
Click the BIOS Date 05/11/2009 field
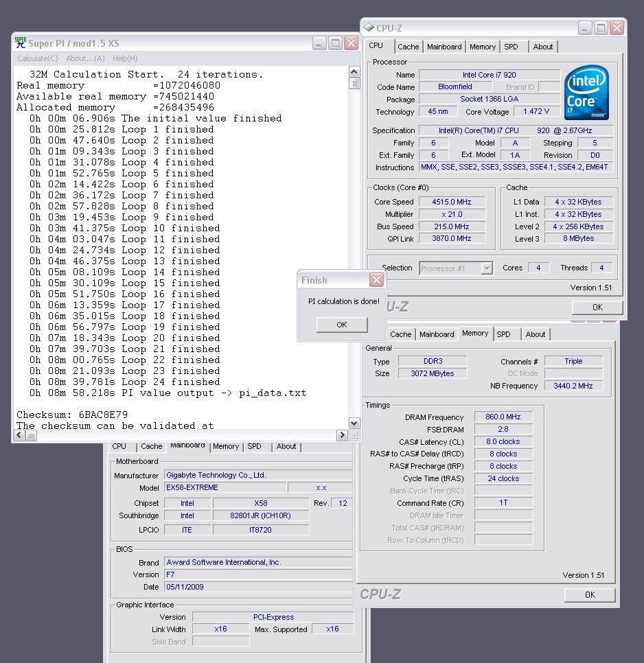click(x=258, y=587)
